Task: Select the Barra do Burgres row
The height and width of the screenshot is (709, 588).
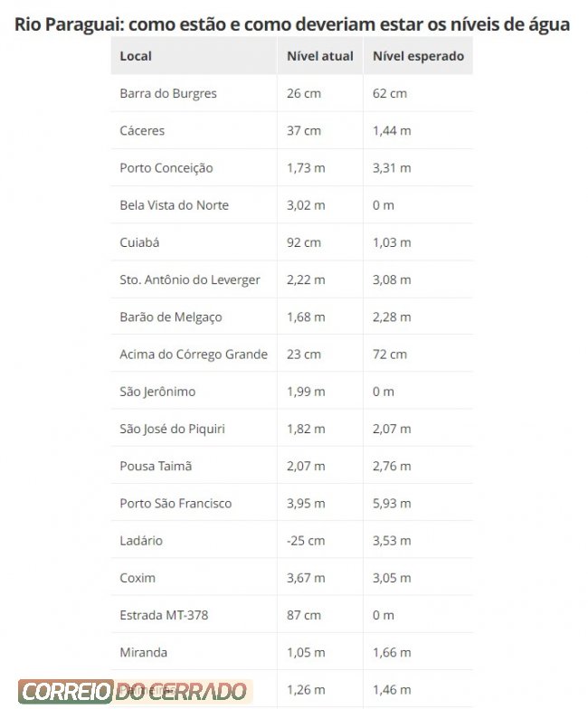Action: [292, 94]
